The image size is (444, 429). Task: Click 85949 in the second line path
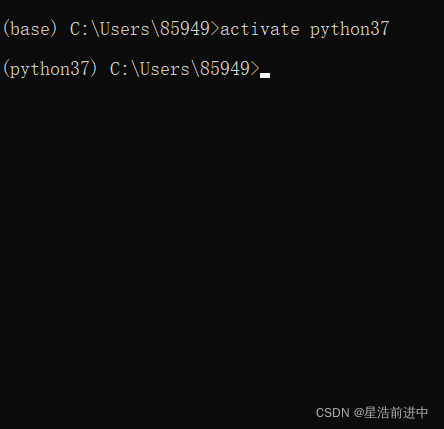click(225, 69)
